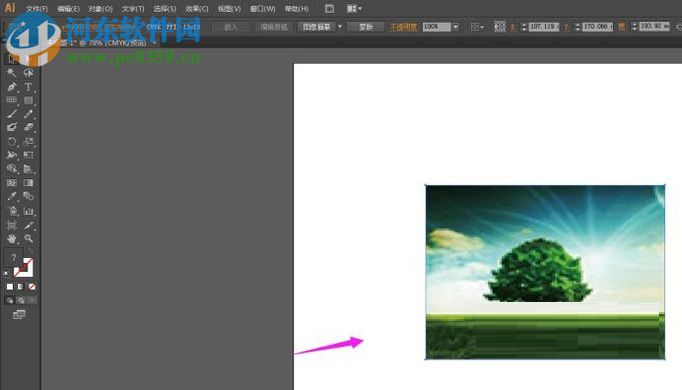Select the Free Transform tool
Image resolution: width=682 pixels, height=390 pixels.
point(28,155)
